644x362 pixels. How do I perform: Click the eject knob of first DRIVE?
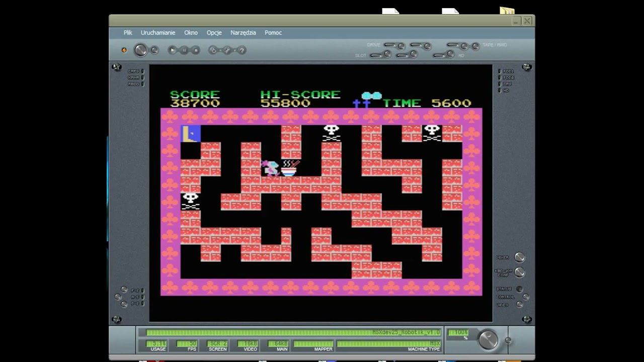401,46
